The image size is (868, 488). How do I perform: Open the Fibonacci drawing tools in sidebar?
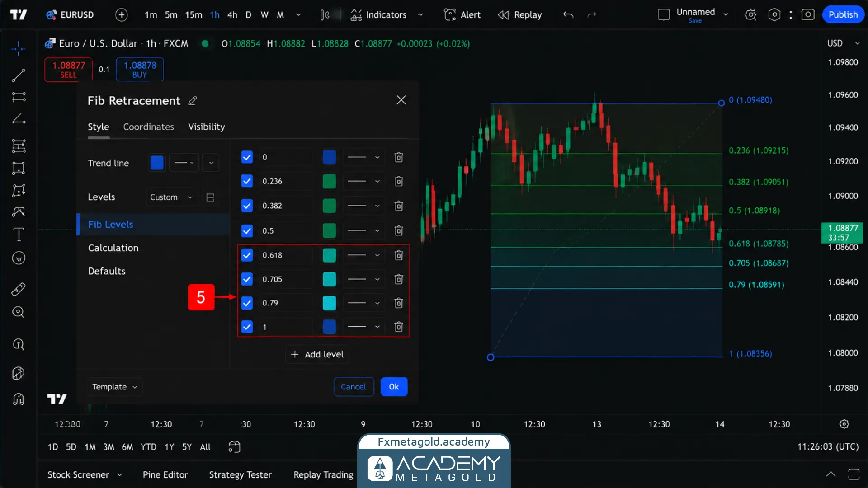click(19, 145)
